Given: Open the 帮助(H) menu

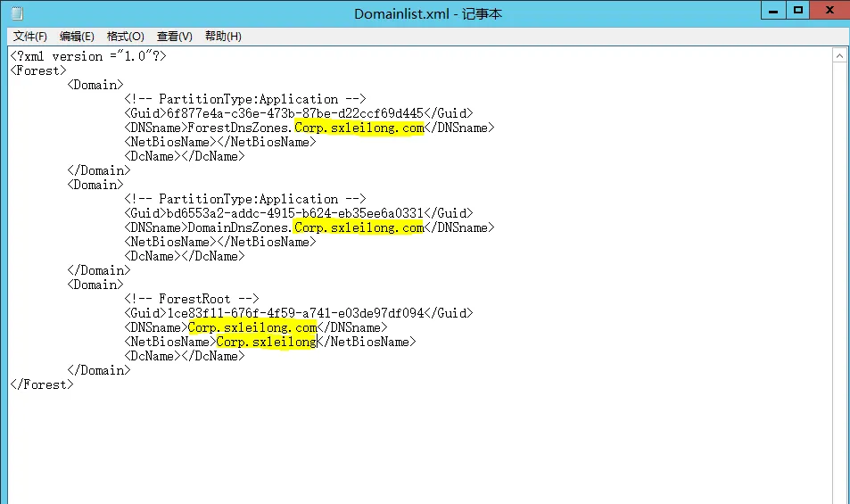Looking at the screenshot, I should click(x=223, y=37).
